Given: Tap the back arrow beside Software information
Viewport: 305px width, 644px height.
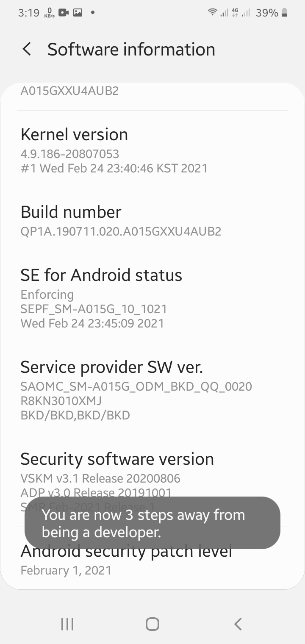Looking at the screenshot, I should click(x=27, y=49).
